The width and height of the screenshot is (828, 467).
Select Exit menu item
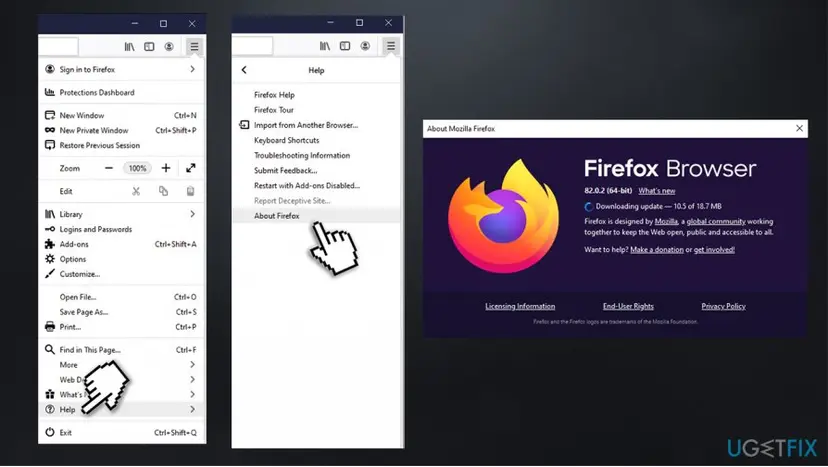(x=122, y=433)
